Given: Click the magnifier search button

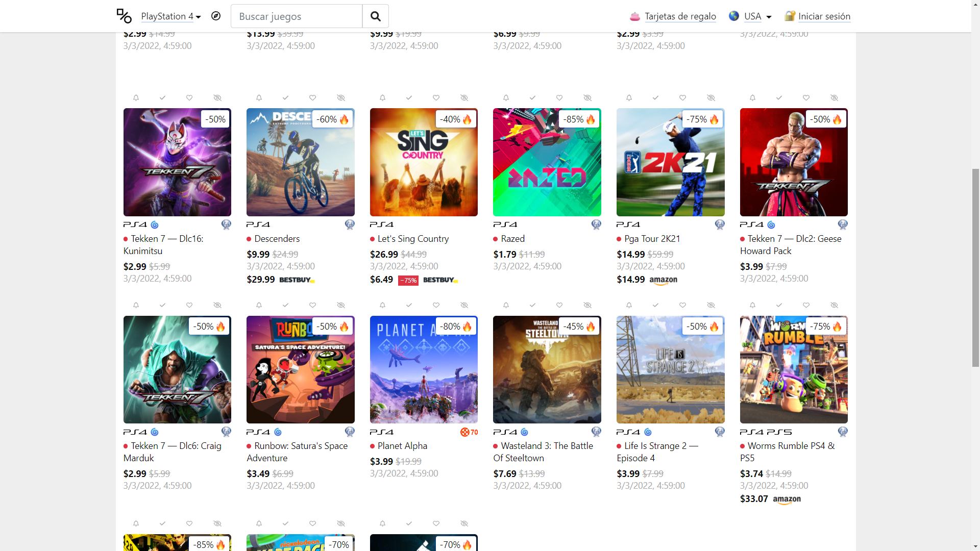Looking at the screenshot, I should pyautogui.click(x=376, y=16).
